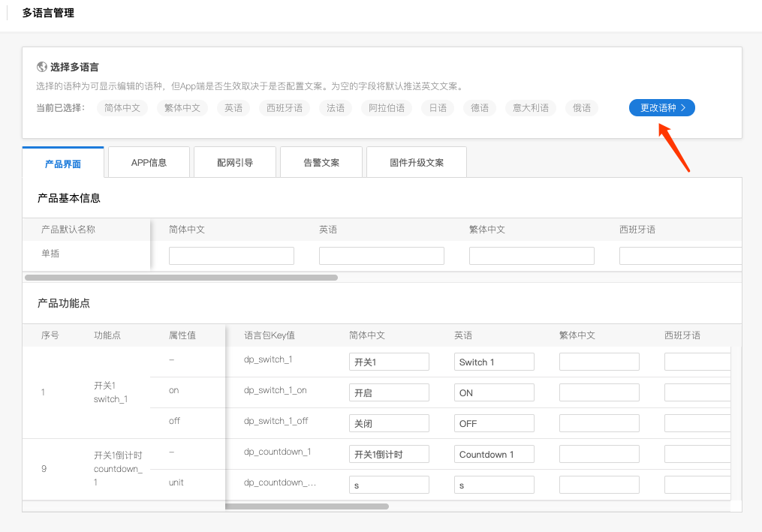Click the dp_switch_1_on key text
This screenshot has height=532, width=762.
(275, 390)
